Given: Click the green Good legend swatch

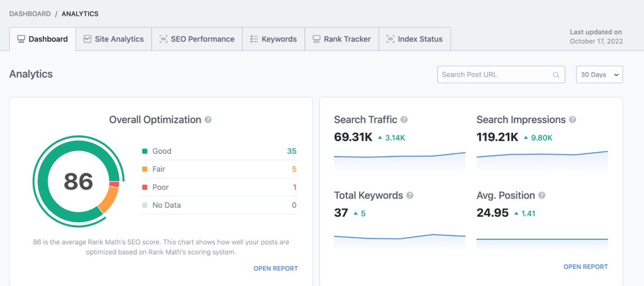Looking at the screenshot, I should pos(145,151).
